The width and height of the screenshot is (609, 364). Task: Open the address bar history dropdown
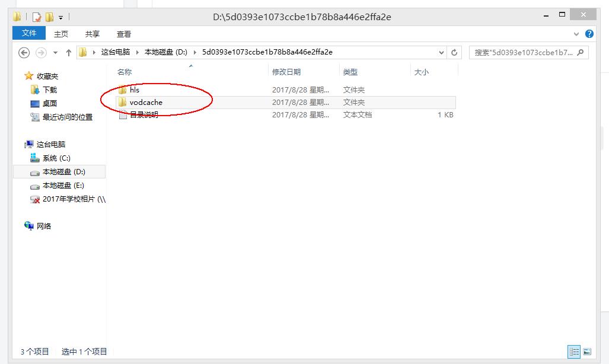[441, 52]
